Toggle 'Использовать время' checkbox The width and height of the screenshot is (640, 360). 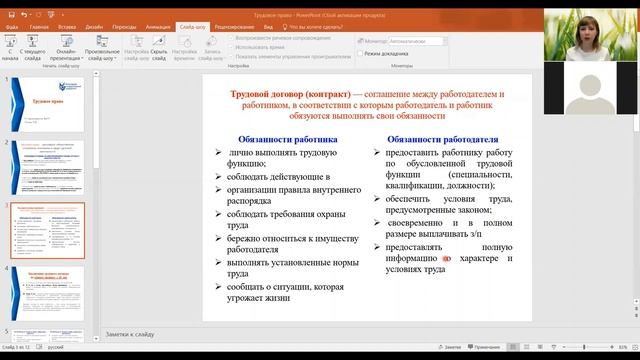231,47
